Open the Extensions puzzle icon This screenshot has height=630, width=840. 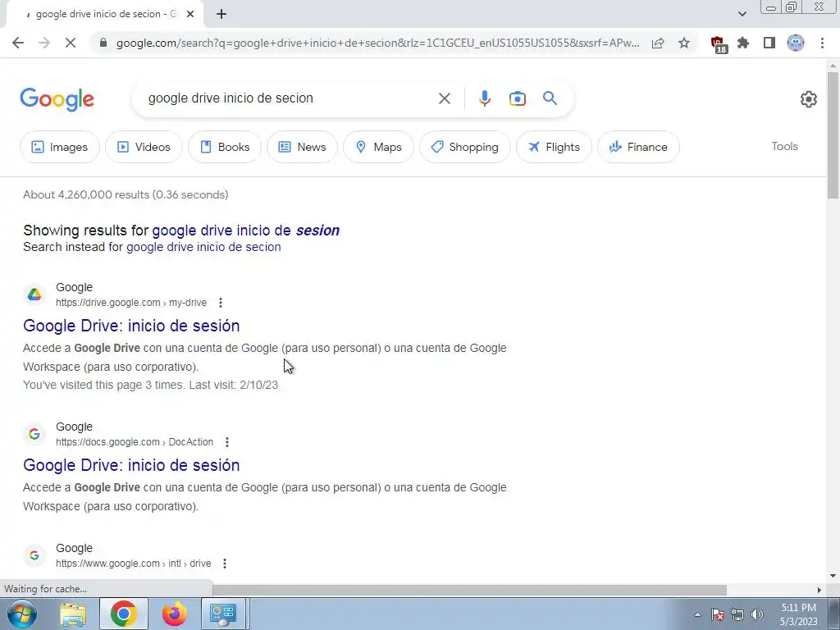coord(743,43)
